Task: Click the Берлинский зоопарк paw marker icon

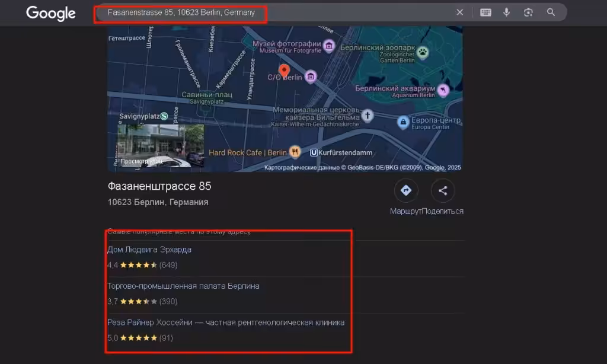Action: click(x=423, y=52)
